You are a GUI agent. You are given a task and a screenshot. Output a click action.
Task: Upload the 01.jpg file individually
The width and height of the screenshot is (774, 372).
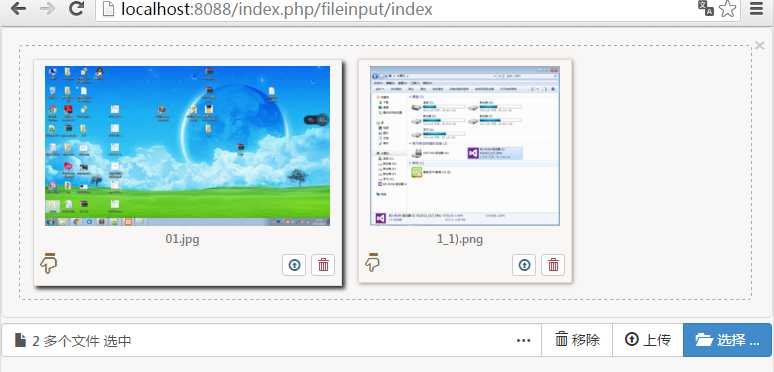click(294, 265)
